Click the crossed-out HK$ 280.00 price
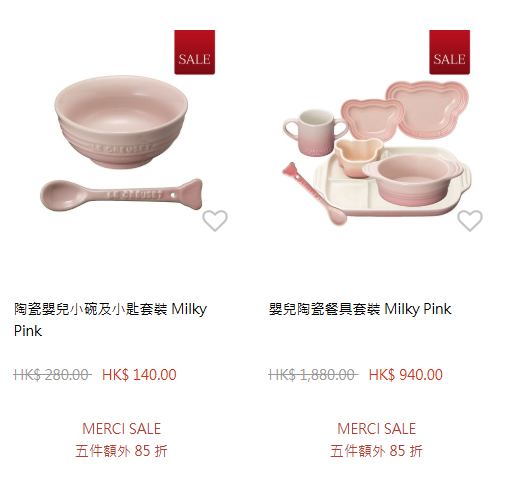 click(x=52, y=375)
